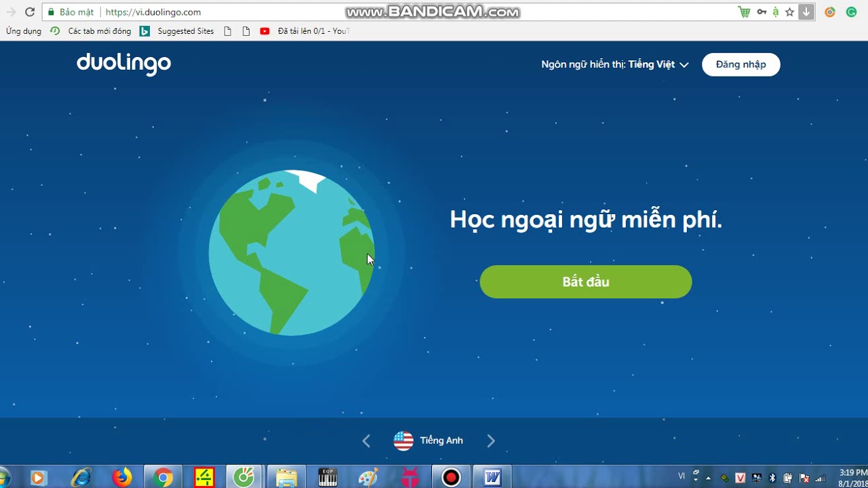This screenshot has width=868, height=488.
Task: Open File Explorer on the taskbar
Action: click(286, 477)
